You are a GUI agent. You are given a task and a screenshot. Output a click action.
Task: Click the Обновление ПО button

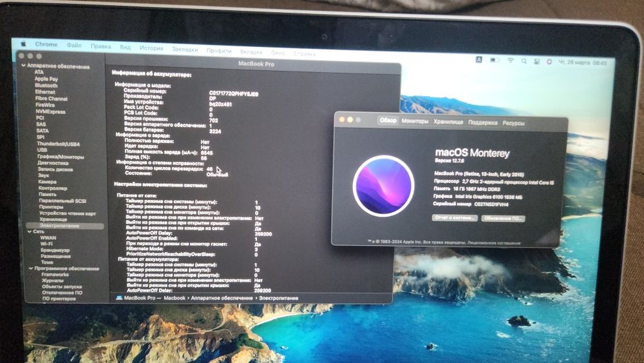[503, 219]
